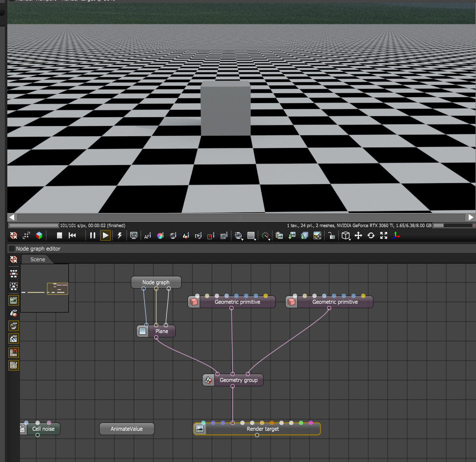
Task: Click recenter view icon in node graph editor
Action: point(14,259)
